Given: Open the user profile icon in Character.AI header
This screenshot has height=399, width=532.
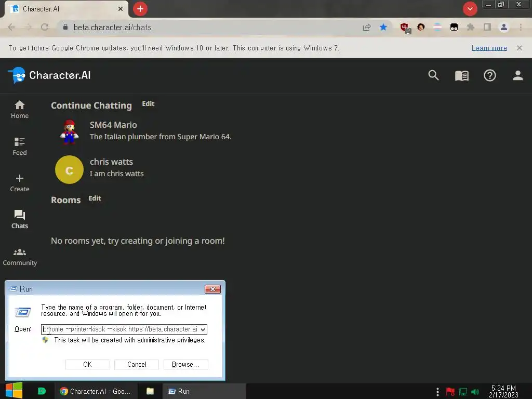Looking at the screenshot, I should click(x=518, y=75).
